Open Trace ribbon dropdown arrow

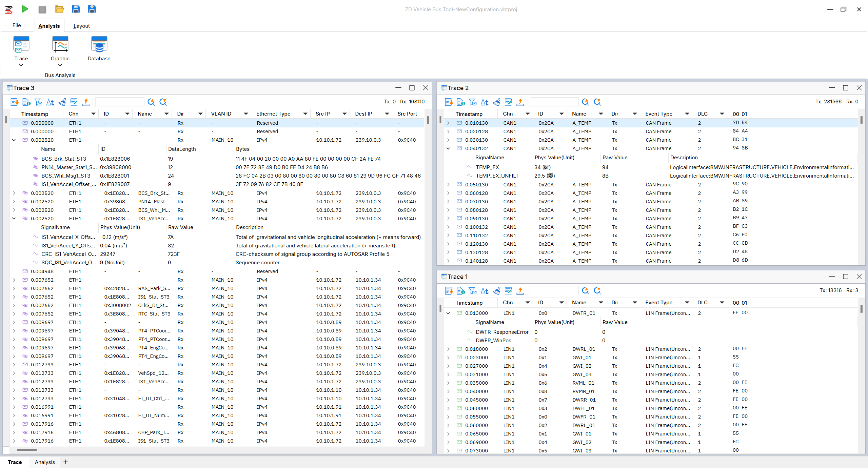[x=21, y=65]
